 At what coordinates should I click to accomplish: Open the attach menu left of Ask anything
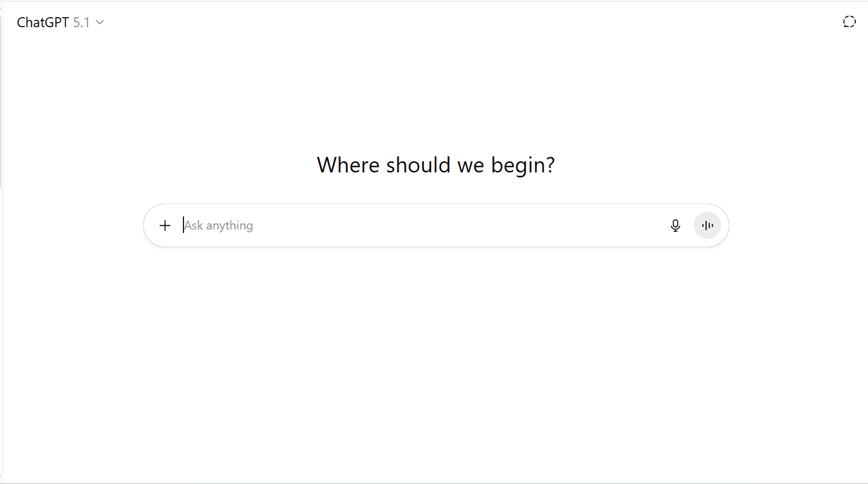point(165,225)
